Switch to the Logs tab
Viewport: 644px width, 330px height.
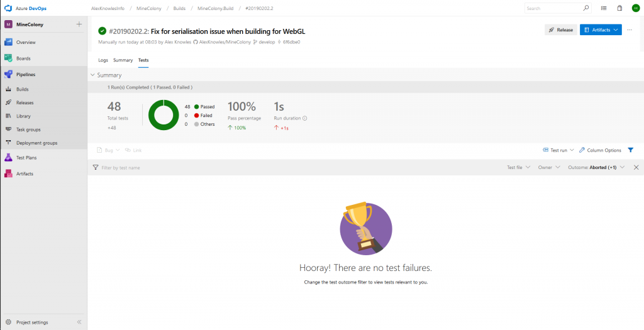[103, 60]
